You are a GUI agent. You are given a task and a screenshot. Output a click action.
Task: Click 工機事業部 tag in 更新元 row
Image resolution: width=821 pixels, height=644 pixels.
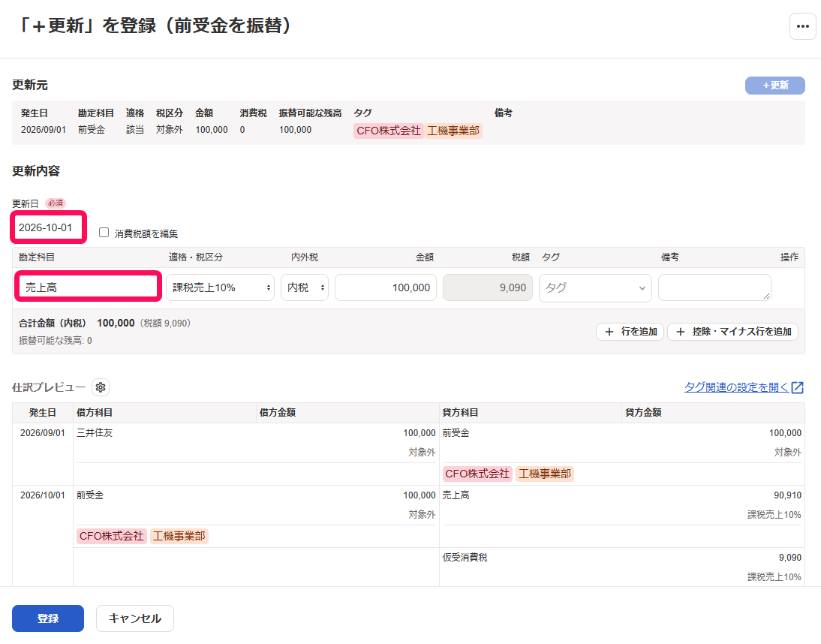tap(453, 131)
